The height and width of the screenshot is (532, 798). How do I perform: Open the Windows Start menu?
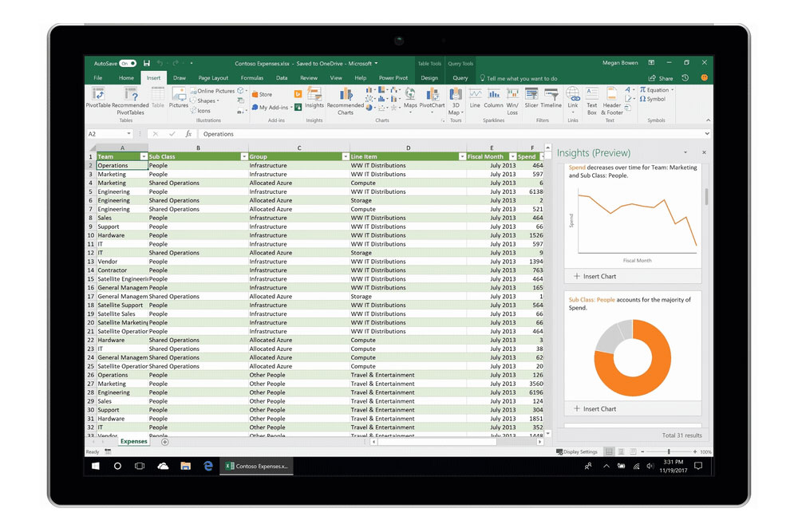[x=96, y=466]
